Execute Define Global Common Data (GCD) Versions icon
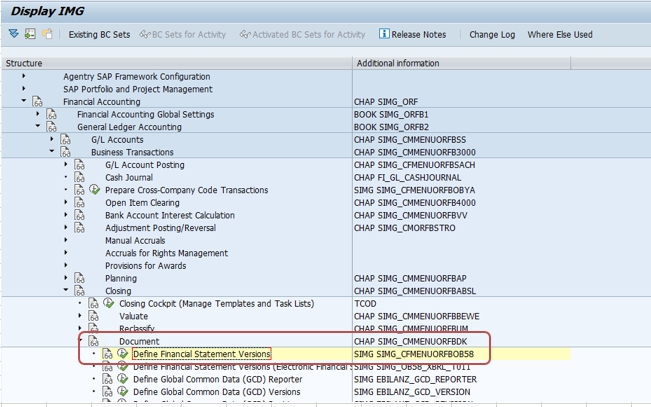 (x=122, y=391)
